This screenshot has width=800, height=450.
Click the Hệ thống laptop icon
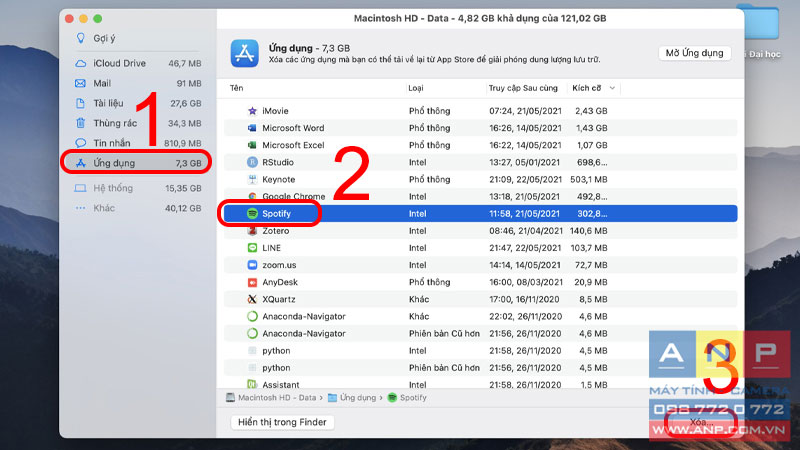click(x=81, y=188)
